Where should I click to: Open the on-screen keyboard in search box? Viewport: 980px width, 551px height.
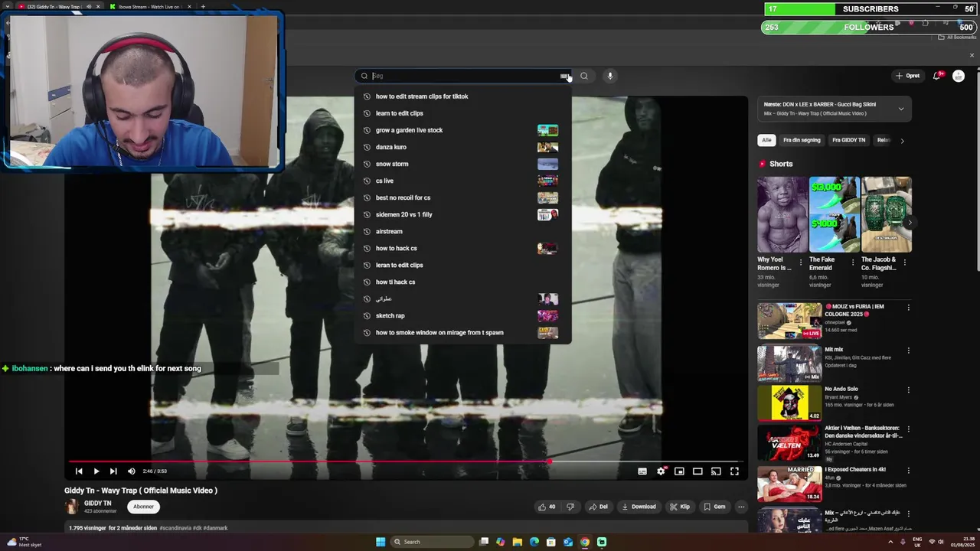564,76
